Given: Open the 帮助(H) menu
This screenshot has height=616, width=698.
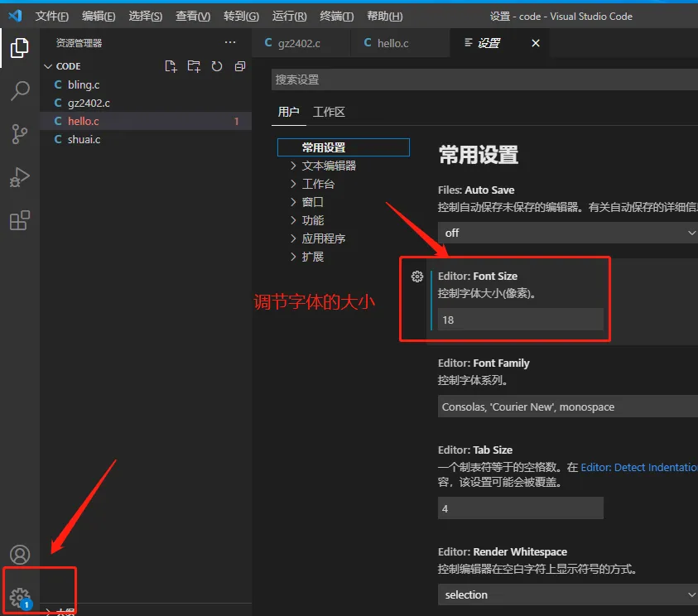Looking at the screenshot, I should pos(385,17).
